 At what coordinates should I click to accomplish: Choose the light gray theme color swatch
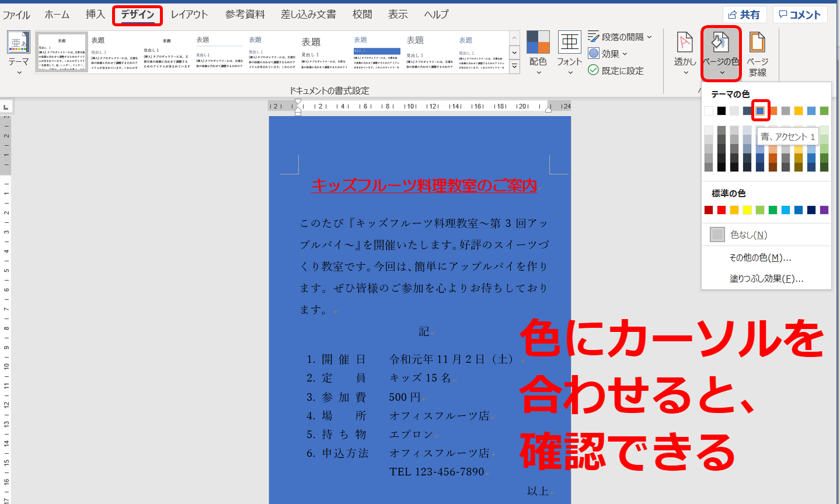tap(734, 111)
